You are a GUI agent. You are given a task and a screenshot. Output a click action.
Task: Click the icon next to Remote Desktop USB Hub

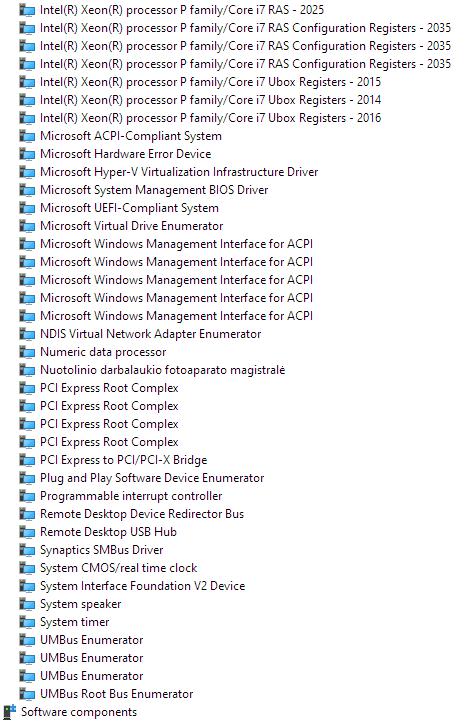click(27, 532)
